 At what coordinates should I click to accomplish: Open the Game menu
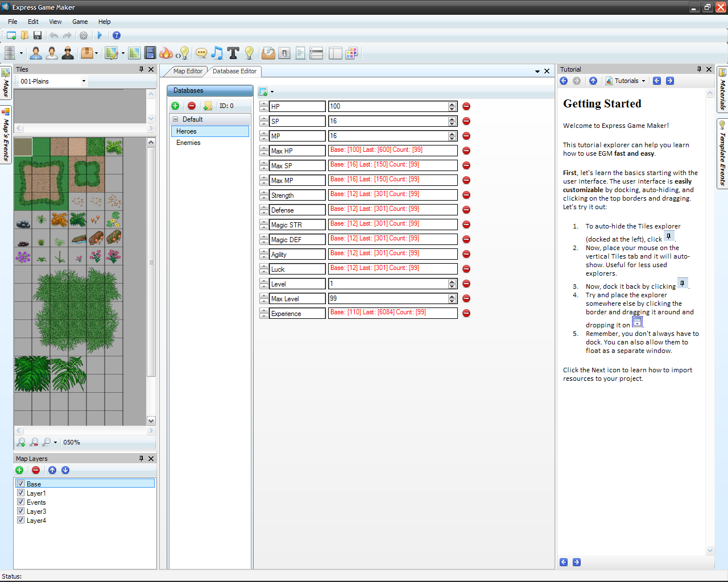click(80, 22)
